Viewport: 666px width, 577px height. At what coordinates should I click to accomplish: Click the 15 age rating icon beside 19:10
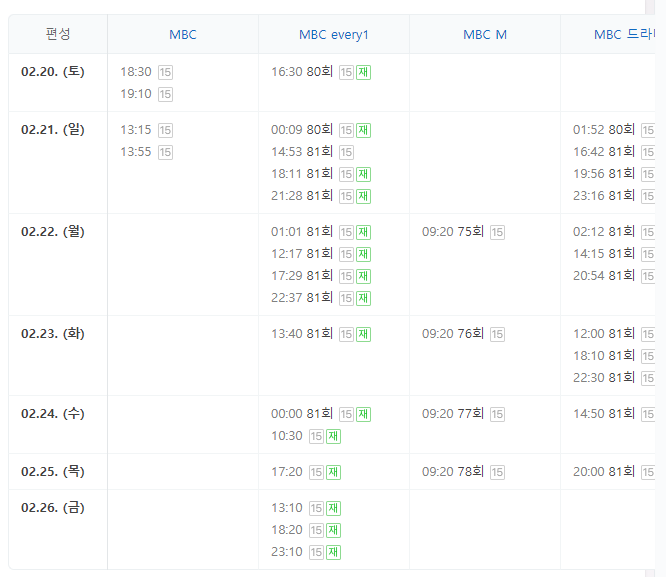pos(165,94)
